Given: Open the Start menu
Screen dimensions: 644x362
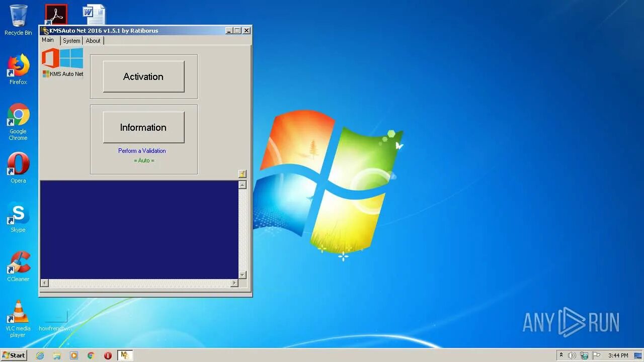Looking at the screenshot, I should click(x=14, y=355).
